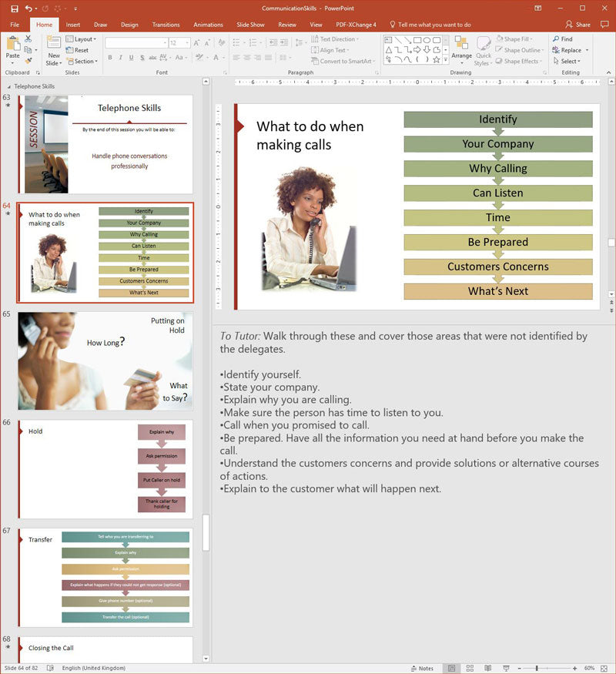Zoom out with the minus button
The image size is (616, 674).
coord(519,668)
